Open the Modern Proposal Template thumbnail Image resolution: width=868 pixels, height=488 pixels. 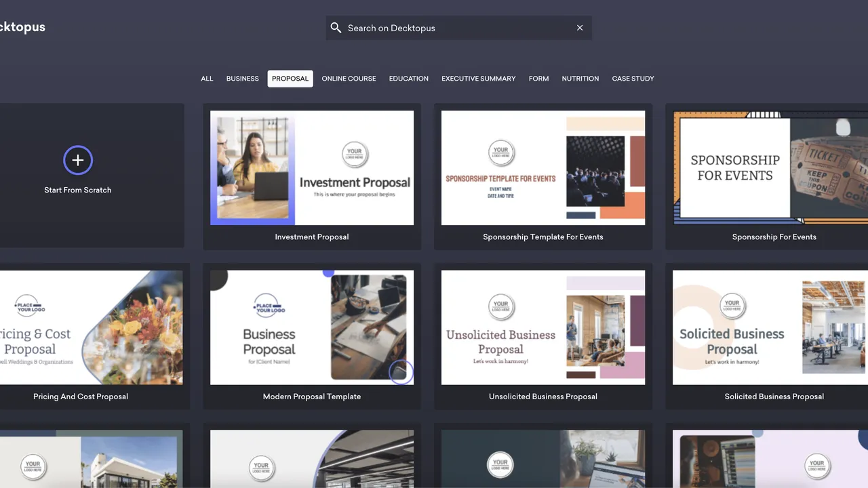(x=312, y=328)
